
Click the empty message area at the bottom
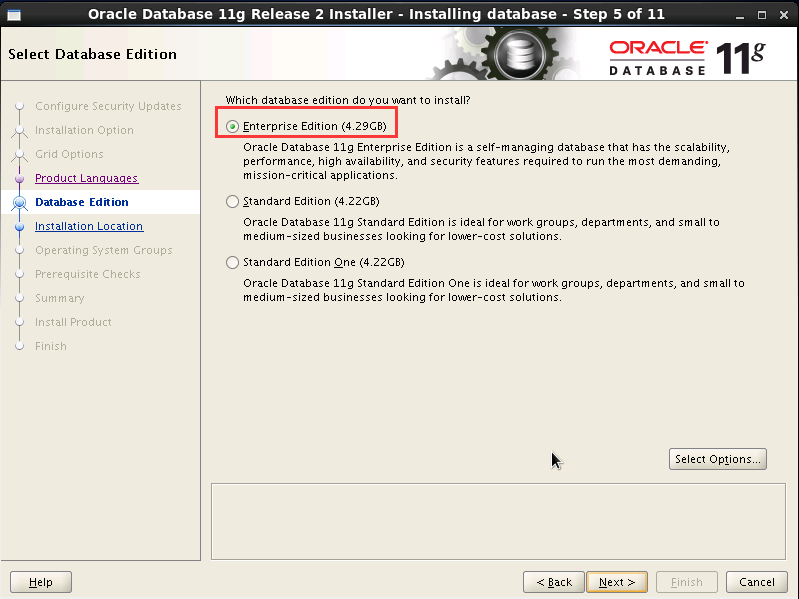pos(498,522)
